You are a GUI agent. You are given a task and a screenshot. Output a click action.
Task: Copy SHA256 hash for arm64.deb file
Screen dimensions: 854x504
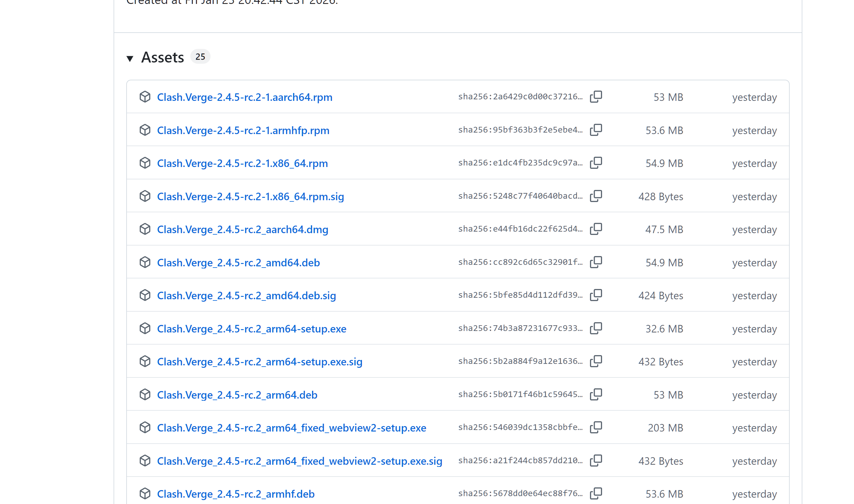point(596,394)
